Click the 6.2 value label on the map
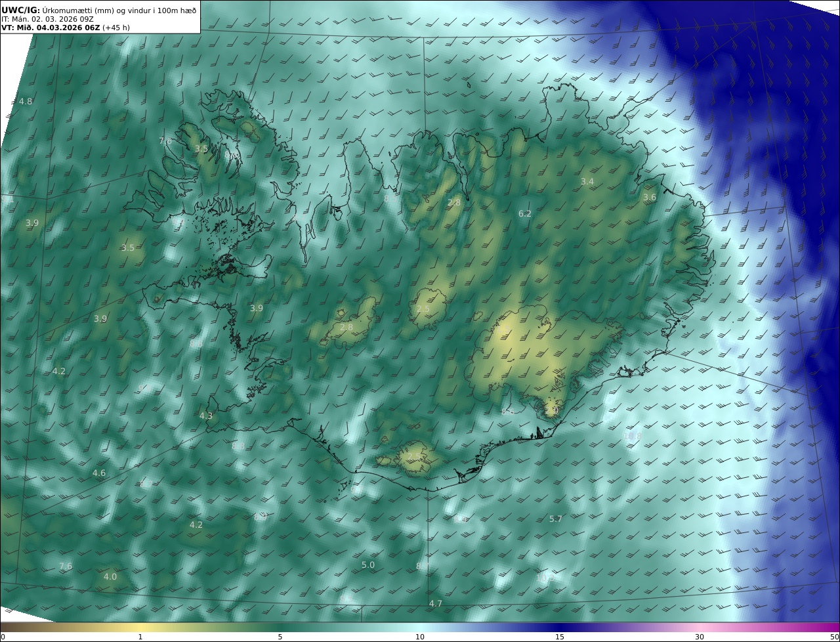Image resolution: width=840 pixels, height=642 pixels. (x=525, y=213)
